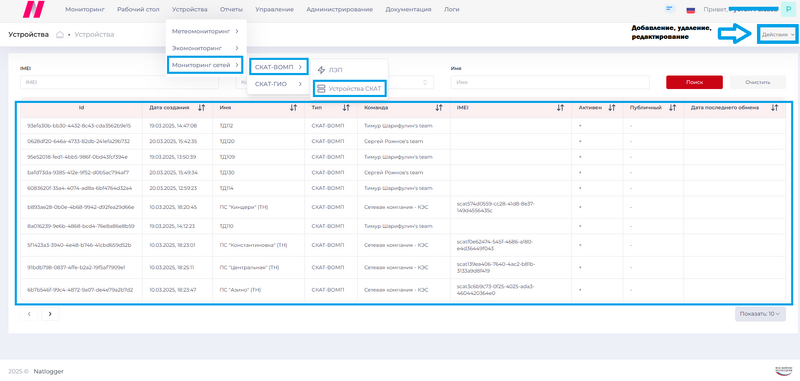Click the ТД114 device name cell
Viewport: 800px width, 381px height.
[x=227, y=188]
